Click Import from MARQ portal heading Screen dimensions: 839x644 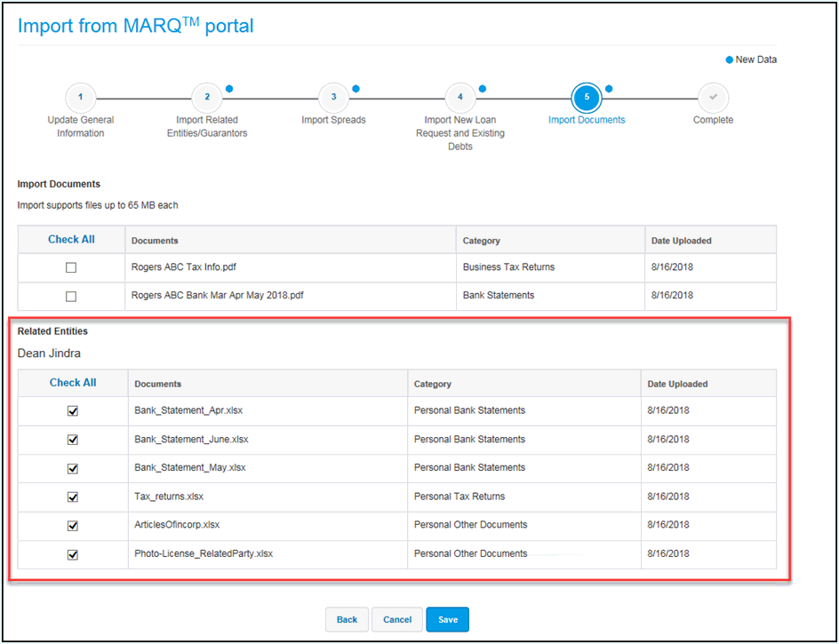136,26
